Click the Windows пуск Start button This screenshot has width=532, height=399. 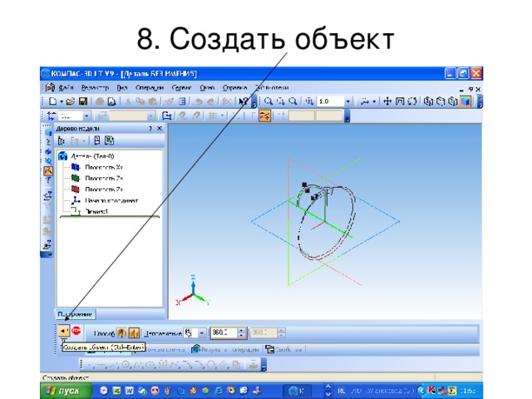[x=66, y=391]
